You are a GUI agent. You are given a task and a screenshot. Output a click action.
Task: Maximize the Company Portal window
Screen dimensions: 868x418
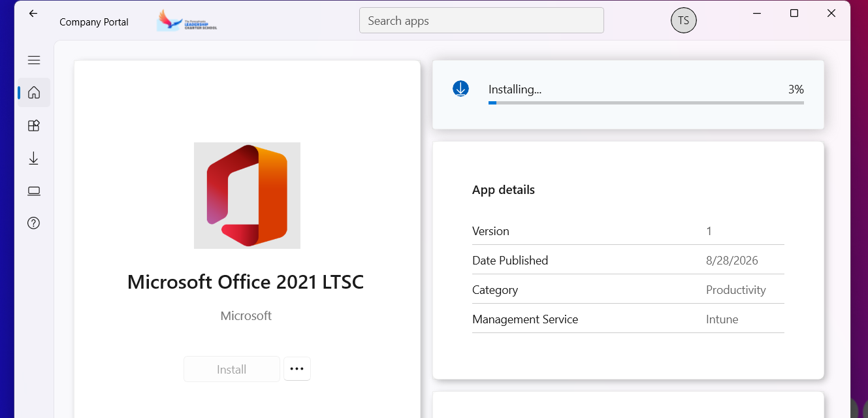794,13
